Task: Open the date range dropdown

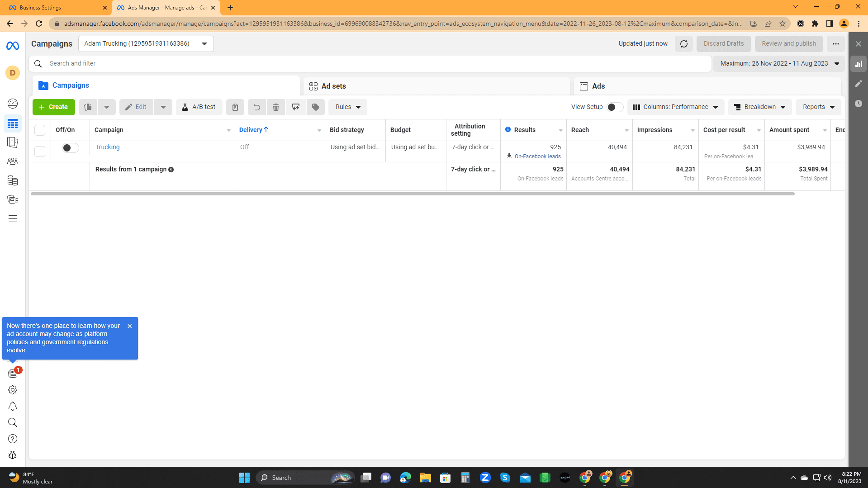Action: click(x=779, y=64)
